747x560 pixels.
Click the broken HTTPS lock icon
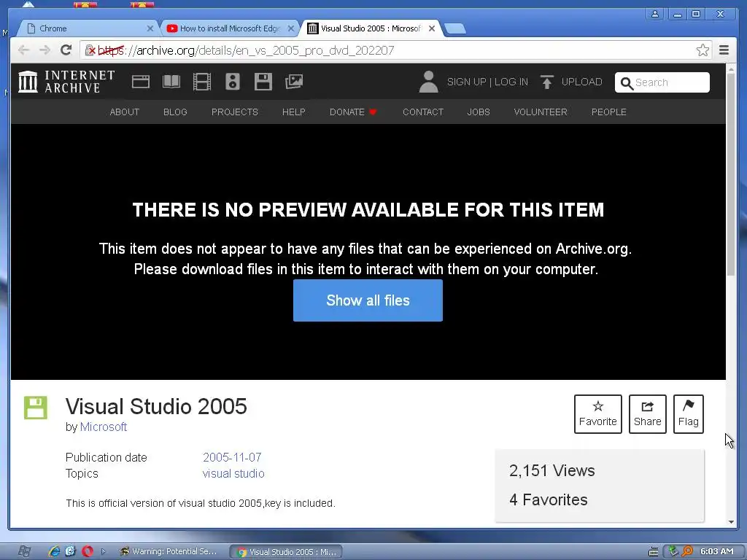tap(90, 50)
